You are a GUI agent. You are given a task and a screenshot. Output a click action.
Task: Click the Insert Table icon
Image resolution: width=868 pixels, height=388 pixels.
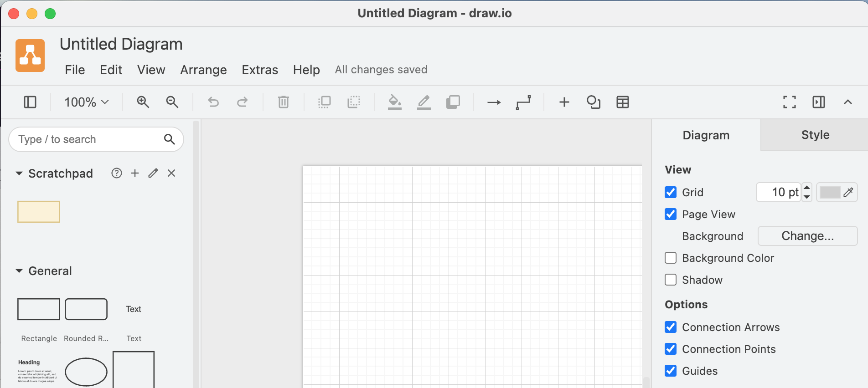(x=622, y=102)
